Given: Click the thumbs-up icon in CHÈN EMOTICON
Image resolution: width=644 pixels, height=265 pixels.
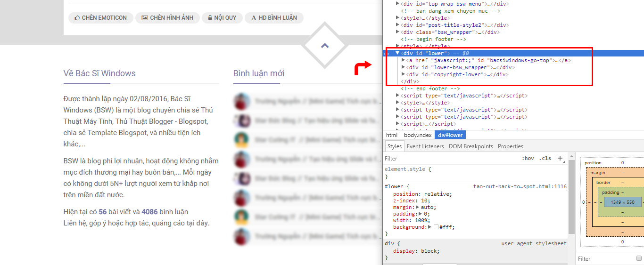Looking at the screenshot, I should coord(77,18).
